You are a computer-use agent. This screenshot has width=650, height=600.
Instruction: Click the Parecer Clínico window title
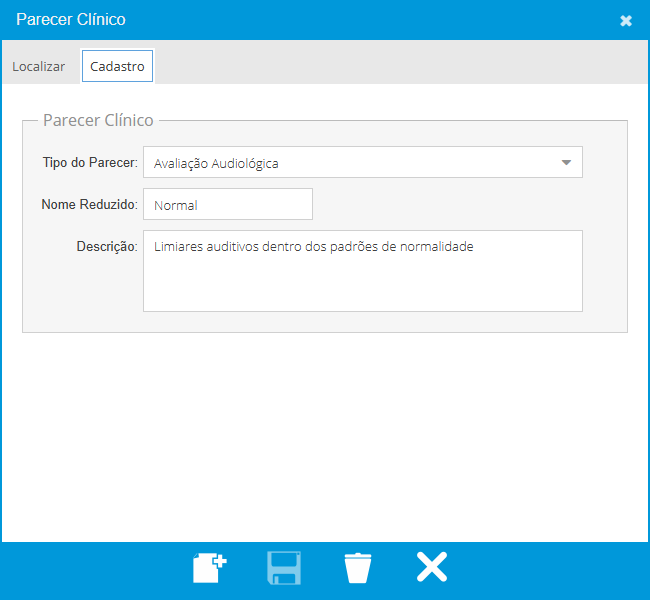71,20
